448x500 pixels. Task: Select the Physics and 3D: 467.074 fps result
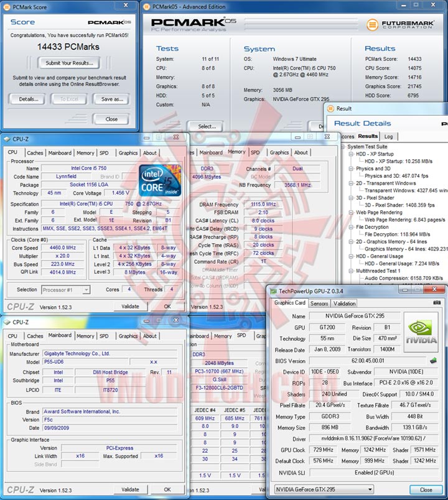396,176
